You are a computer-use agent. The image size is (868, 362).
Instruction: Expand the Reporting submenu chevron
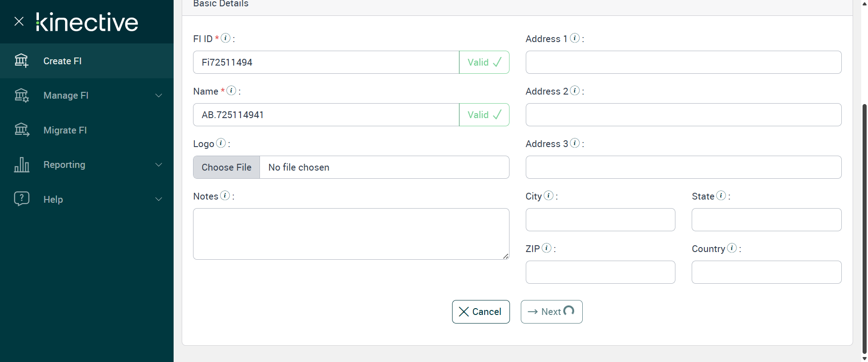click(x=159, y=165)
